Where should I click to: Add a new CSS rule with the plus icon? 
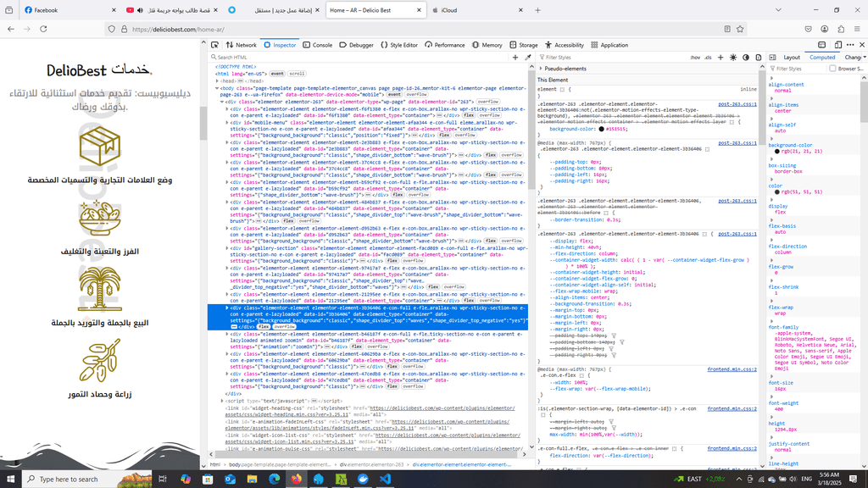721,57
